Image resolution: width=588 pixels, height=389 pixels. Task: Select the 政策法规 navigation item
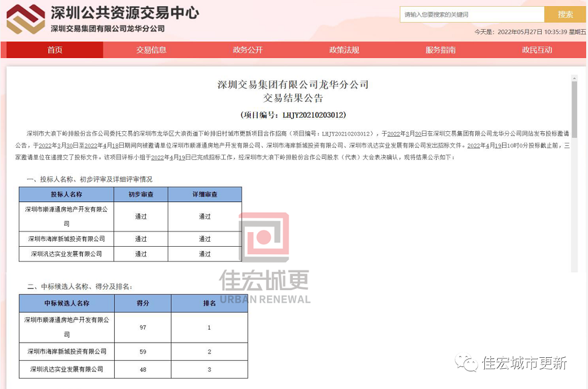click(344, 50)
